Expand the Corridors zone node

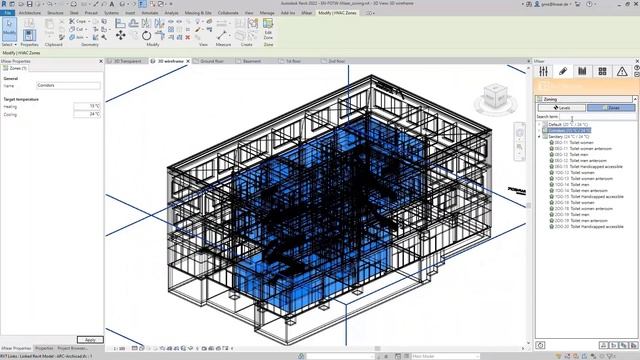coord(539,131)
